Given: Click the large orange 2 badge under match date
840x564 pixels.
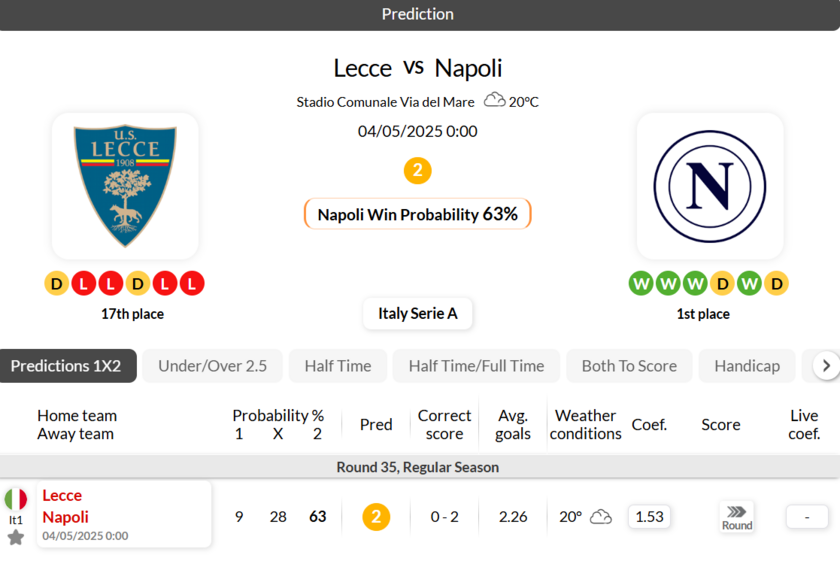Looking at the screenshot, I should 417,171.
